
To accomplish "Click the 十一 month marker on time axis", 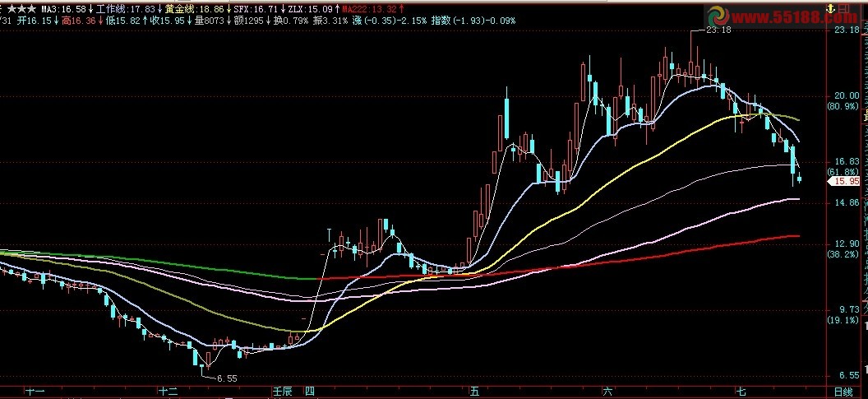I will [x=35, y=392].
